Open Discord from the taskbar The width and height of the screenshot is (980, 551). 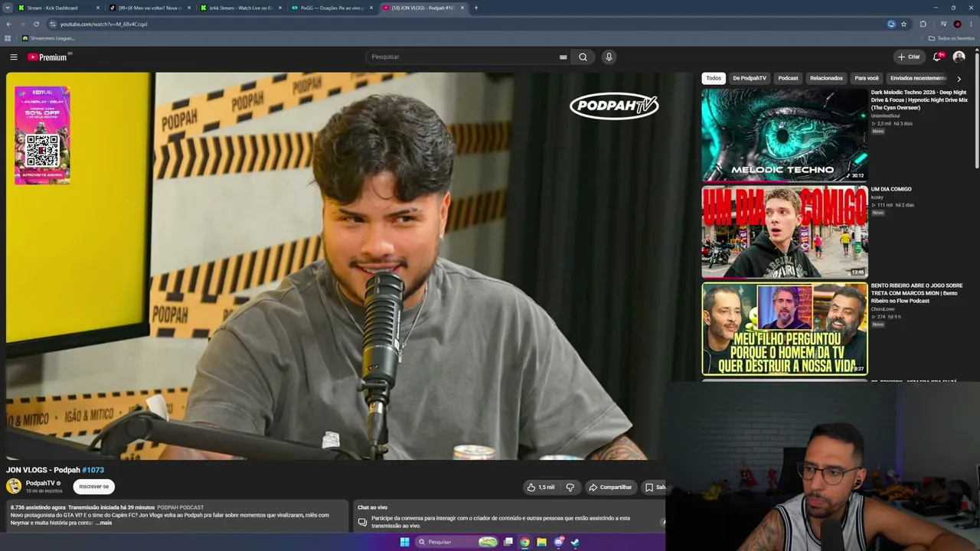coord(558,543)
